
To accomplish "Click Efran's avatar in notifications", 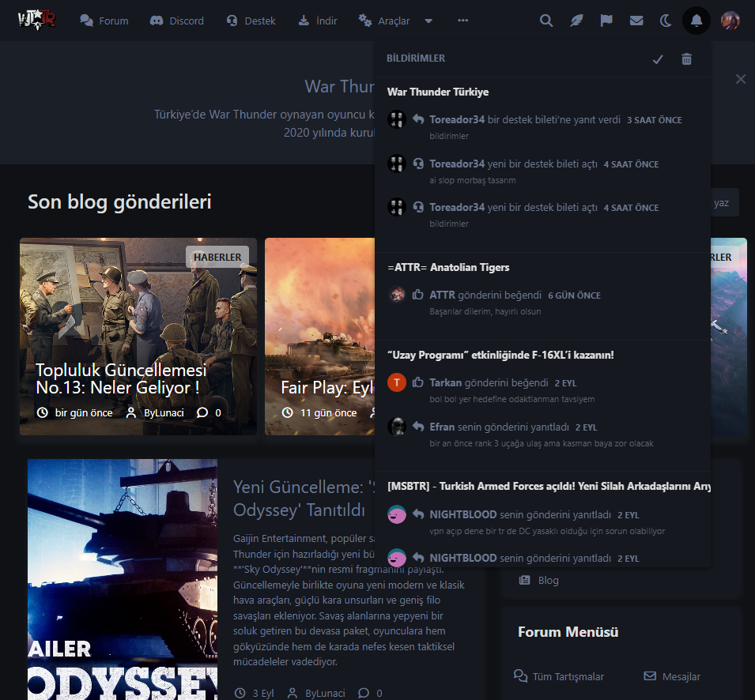I will tap(397, 427).
